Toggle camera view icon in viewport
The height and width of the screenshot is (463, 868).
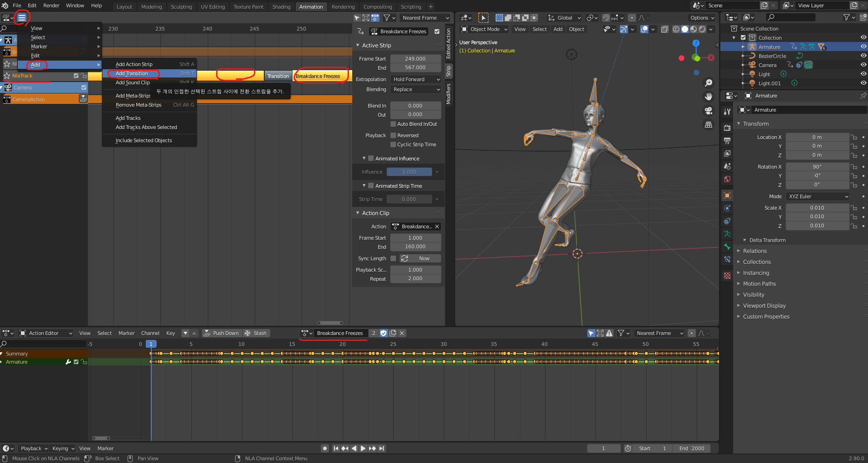(709, 111)
